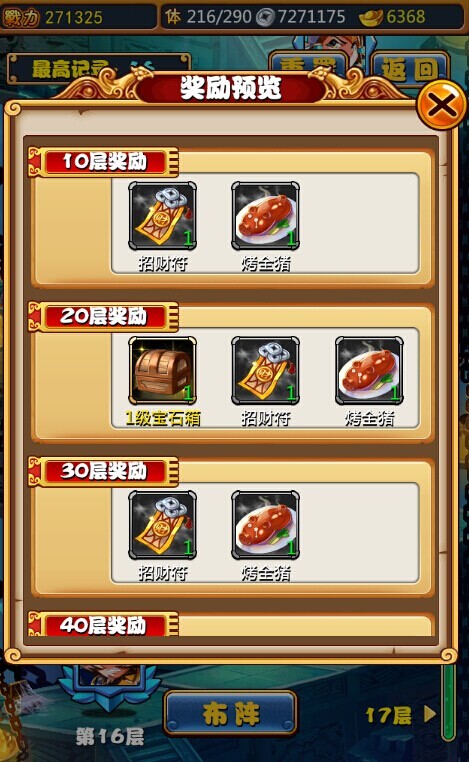The image size is (469, 762).
Task: Click the 返回 back button
Action: [x=409, y=69]
